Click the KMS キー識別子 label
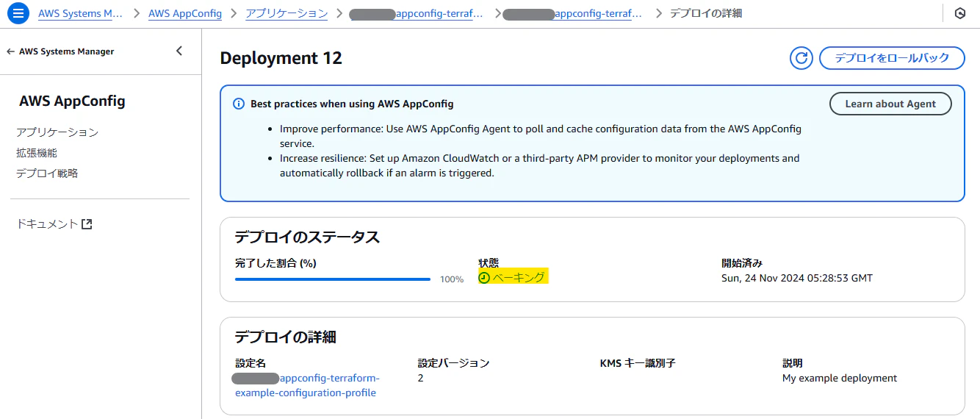 tap(638, 363)
